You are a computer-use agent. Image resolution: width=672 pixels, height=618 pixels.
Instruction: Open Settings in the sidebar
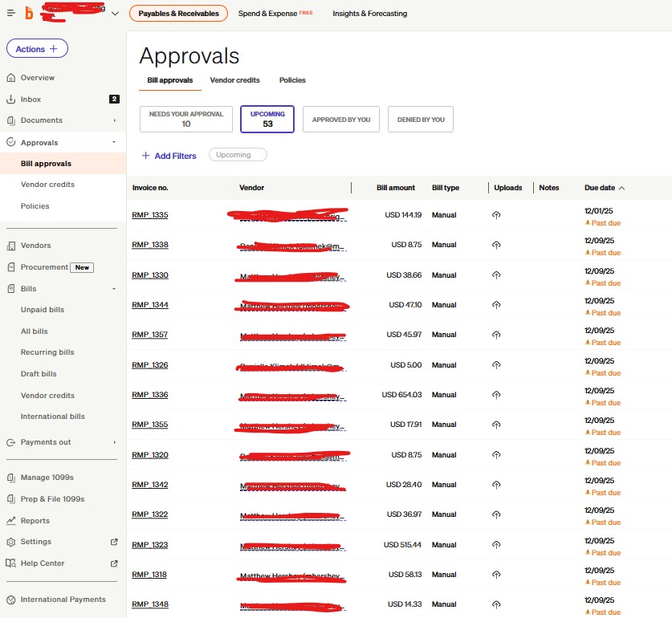coord(35,542)
